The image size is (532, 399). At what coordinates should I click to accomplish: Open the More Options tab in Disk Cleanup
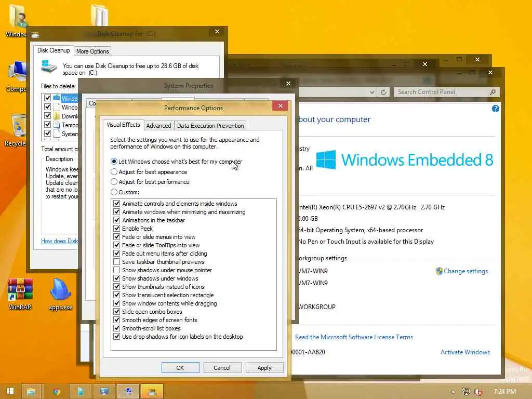tap(92, 51)
